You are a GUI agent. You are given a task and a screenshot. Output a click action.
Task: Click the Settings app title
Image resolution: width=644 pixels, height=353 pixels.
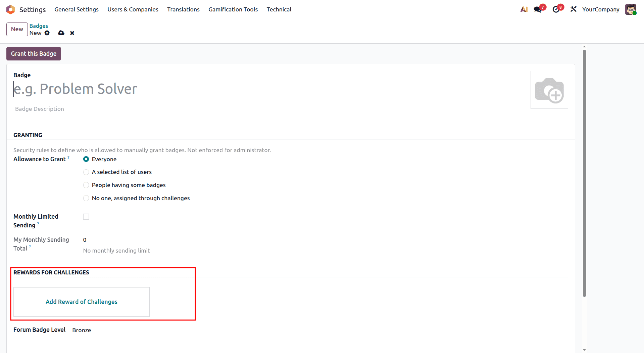(33, 9)
